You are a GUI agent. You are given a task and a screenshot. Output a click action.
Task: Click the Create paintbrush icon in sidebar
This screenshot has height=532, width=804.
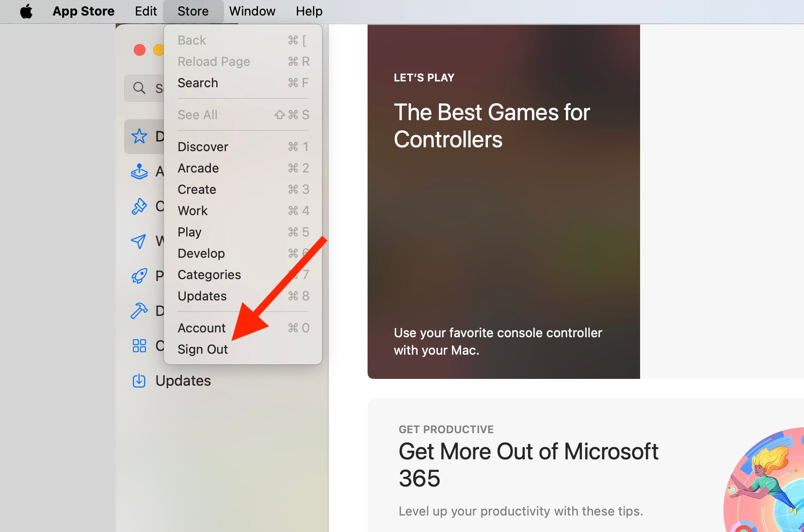click(x=139, y=206)
